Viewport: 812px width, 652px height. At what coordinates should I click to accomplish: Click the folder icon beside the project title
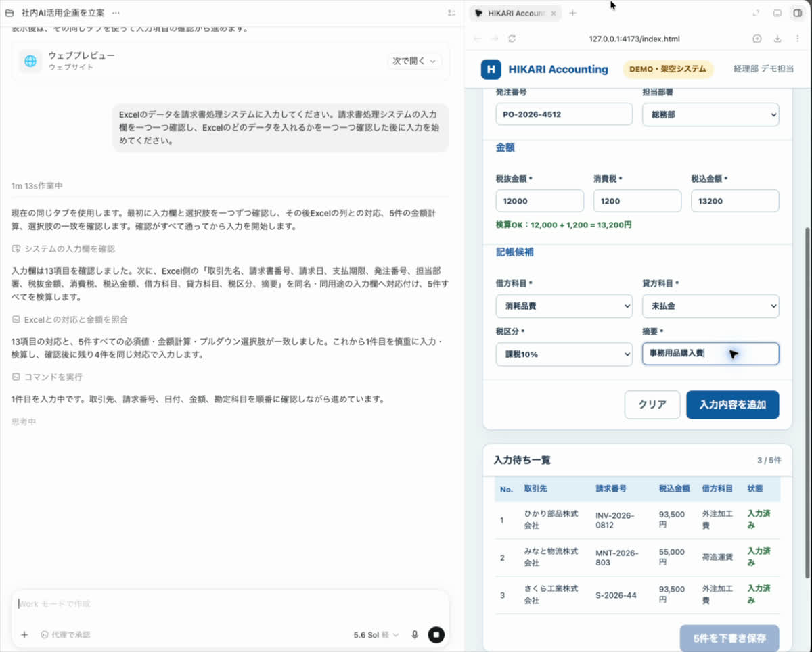pos(9,13)
